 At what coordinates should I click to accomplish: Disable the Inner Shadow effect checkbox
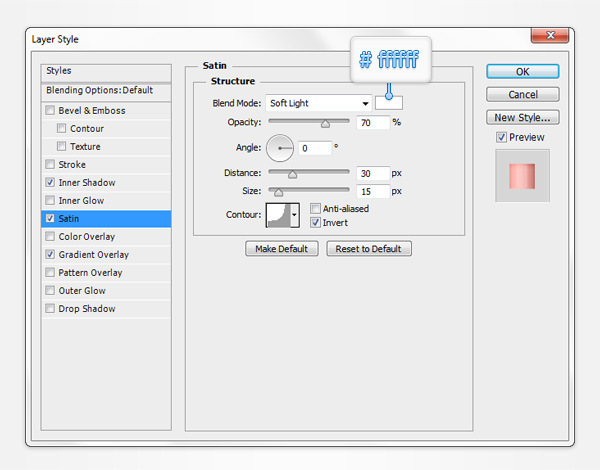[x=51, y=183]
